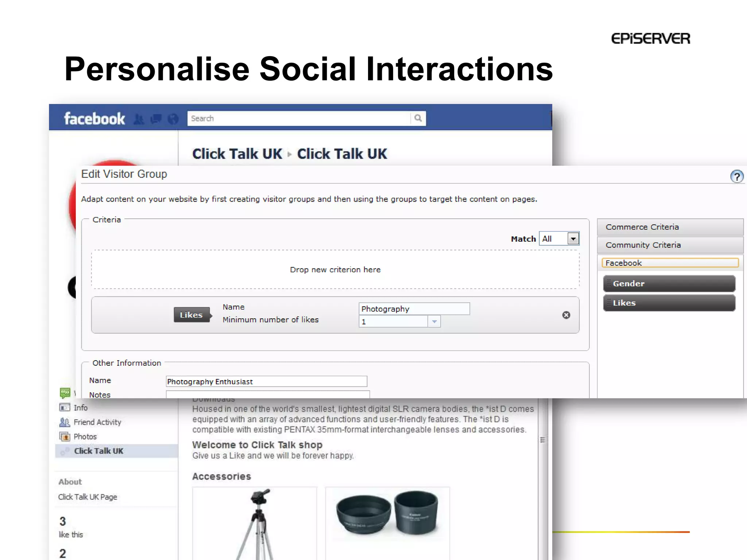
Task: Click the lens hoods accessory thumbnail
Action: 387,523
